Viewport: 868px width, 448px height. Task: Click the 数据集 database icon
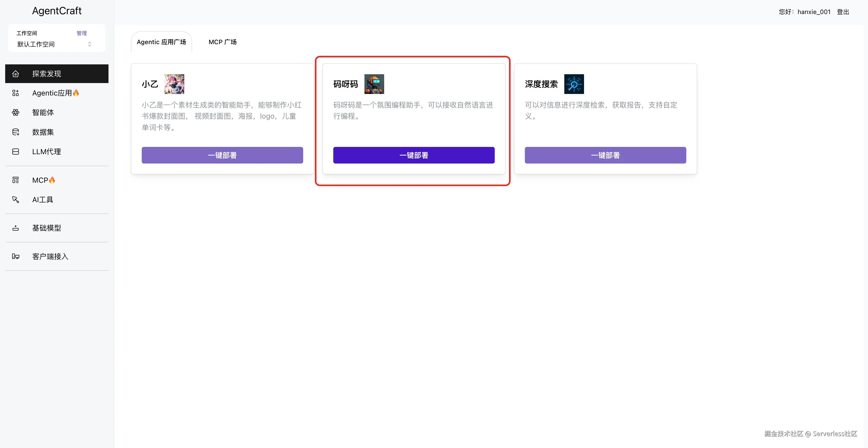tap(16, 132)
